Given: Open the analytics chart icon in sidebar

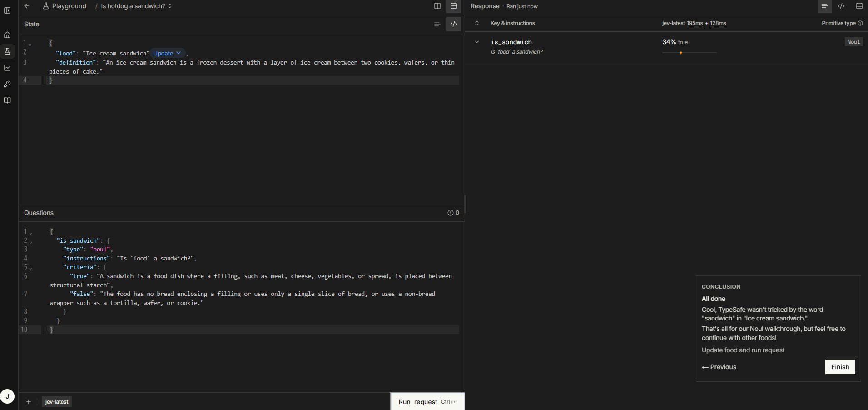Looking at the screenshot, I should [7, 68].
